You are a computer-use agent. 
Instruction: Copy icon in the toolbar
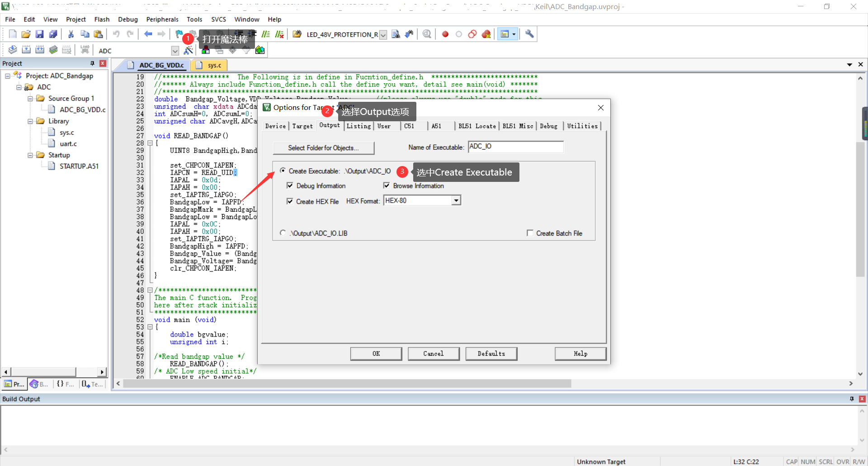(85, 34)
